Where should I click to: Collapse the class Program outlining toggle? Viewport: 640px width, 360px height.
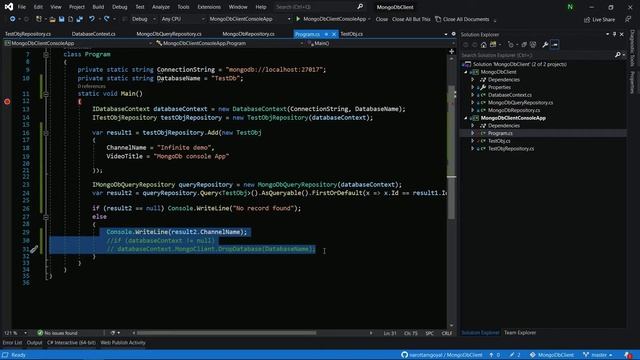(x=46, y=54)
